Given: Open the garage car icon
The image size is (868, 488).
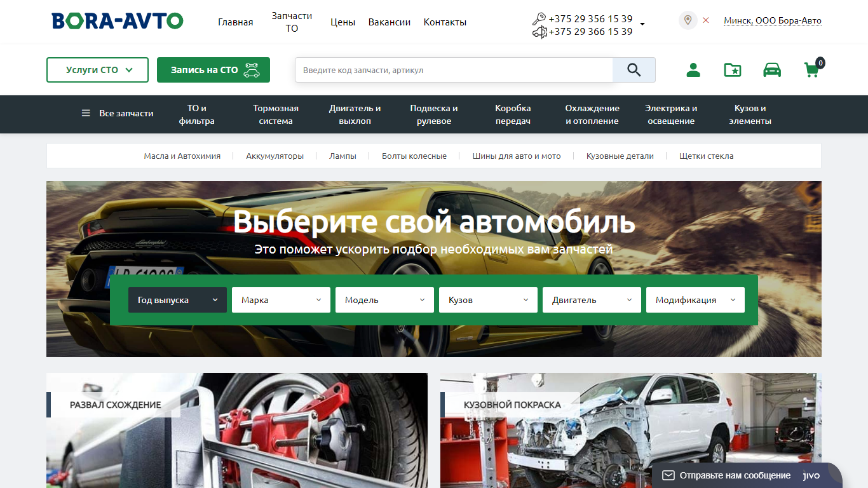Looking at the screenshot, I should pyautogui.click(x=772, y=70).
